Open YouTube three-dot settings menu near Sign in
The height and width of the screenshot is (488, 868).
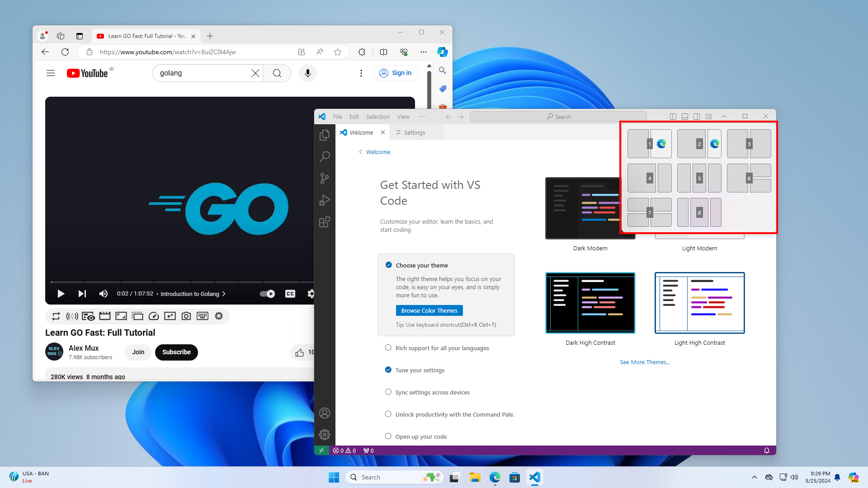coord(361,73)
